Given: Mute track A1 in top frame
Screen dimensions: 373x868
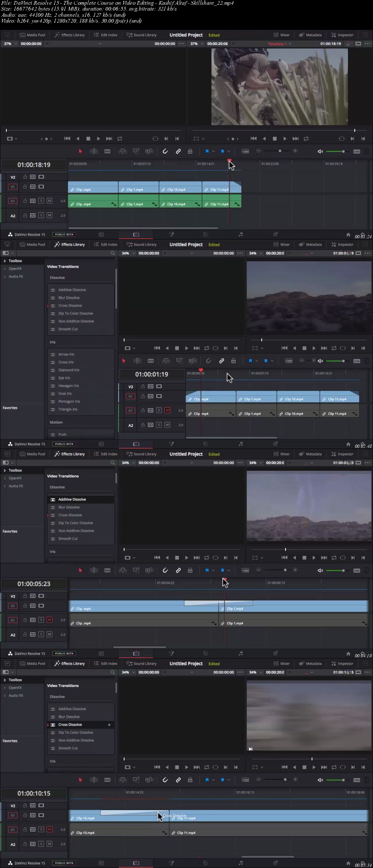Looking at the screenshot, I should coord(50,201).
